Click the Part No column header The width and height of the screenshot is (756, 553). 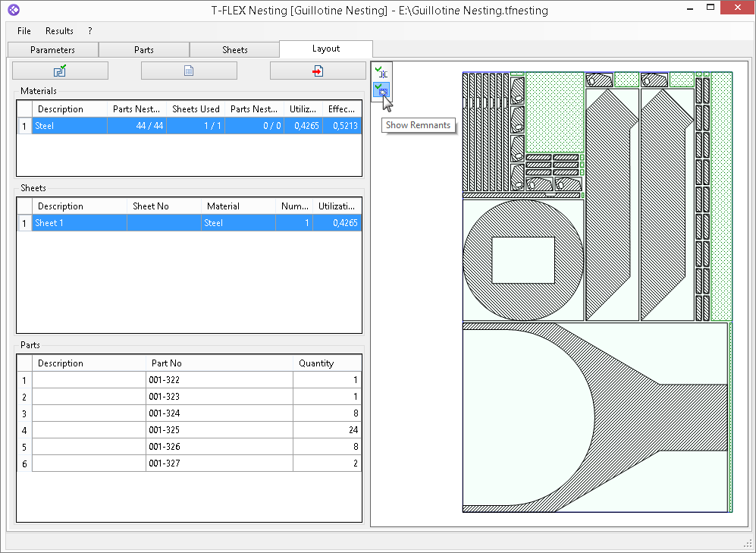tap(219, 363)
